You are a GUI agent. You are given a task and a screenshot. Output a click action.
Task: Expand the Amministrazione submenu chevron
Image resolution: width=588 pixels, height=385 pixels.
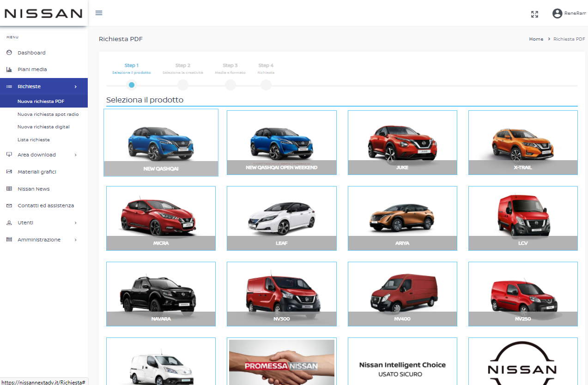[x=76, y=240]
